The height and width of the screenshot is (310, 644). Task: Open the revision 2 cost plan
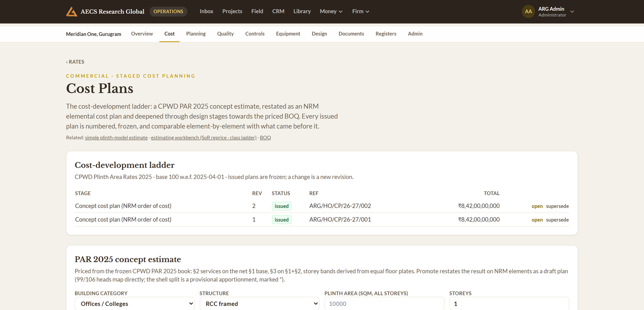coord(537,206)
